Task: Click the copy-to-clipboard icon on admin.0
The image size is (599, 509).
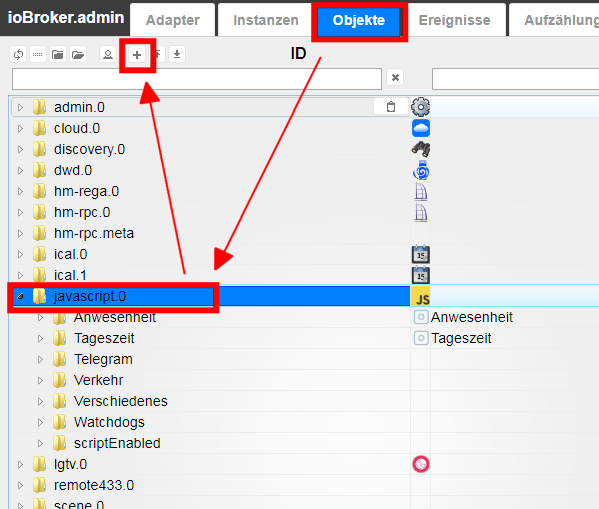Action: (x=391, y=107)
